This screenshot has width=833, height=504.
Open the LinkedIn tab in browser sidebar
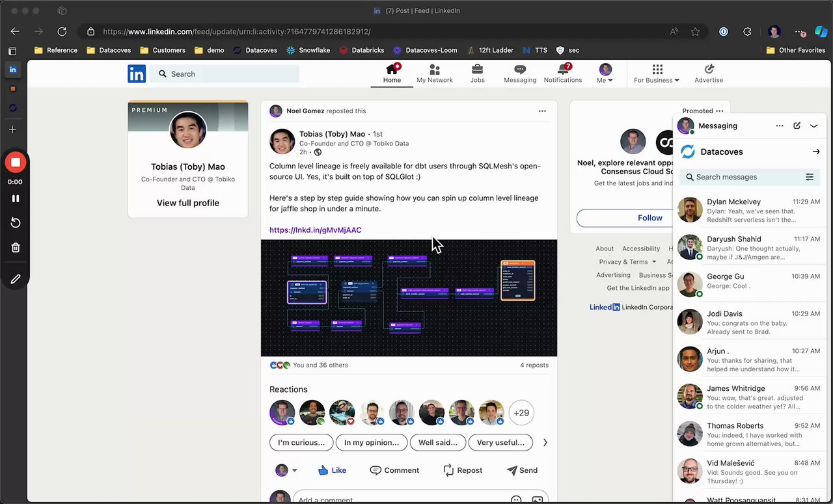coord(13,70)
